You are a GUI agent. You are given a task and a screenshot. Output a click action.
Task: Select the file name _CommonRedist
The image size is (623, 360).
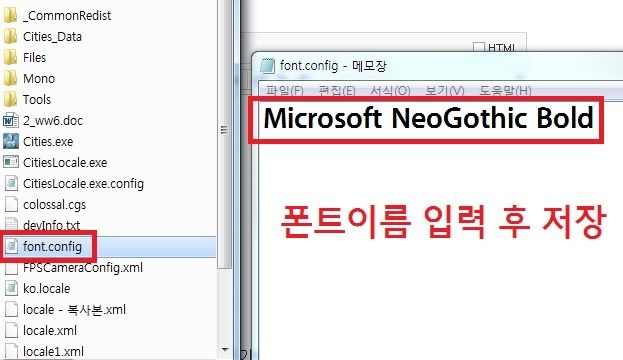point(67,15)
